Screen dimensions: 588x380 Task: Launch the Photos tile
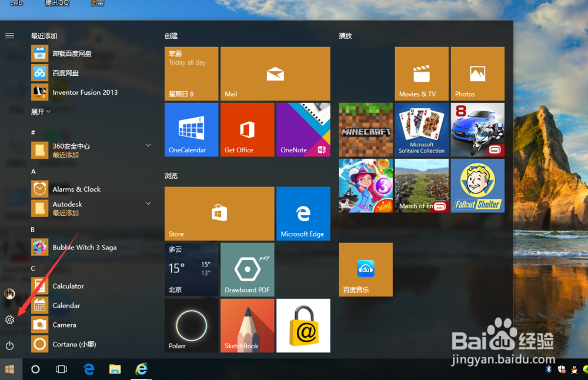(477, 74)
